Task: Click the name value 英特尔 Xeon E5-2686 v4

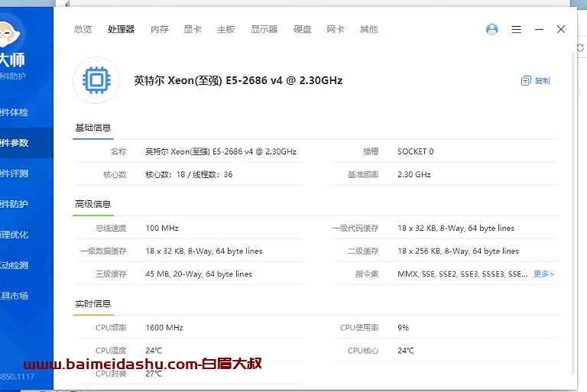Action: (x=221, y=151)
